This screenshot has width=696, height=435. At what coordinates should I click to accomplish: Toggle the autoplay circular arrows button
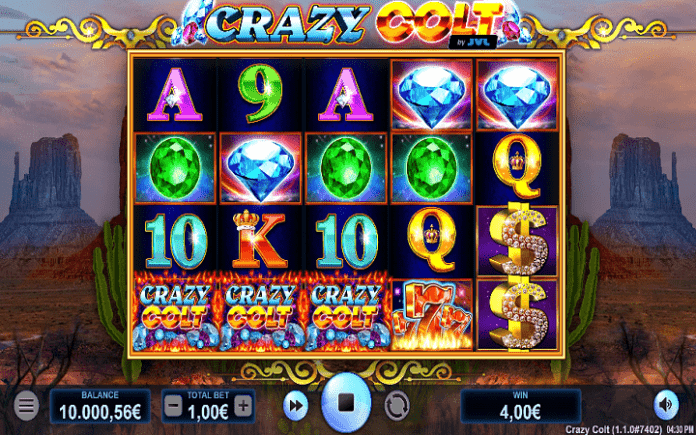click(396, 406)
